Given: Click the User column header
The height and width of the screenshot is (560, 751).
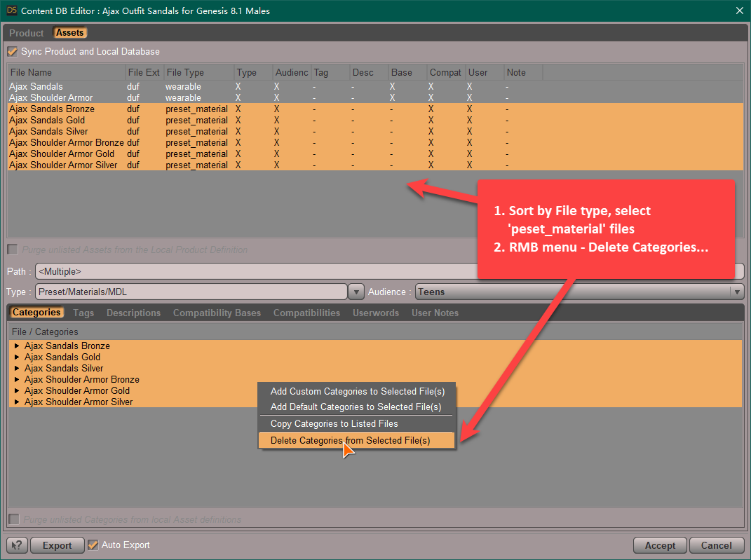Looking at the screenshot, I should click(485, 72).
